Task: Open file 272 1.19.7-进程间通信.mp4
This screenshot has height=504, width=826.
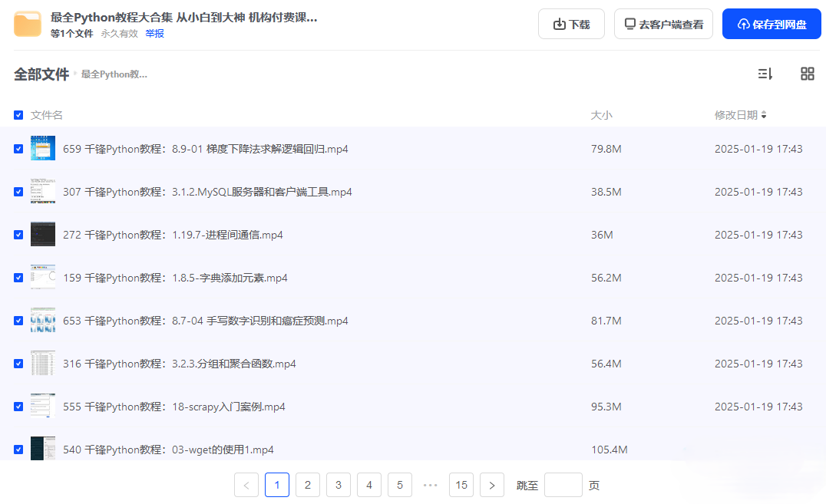Action: (173, 235)
